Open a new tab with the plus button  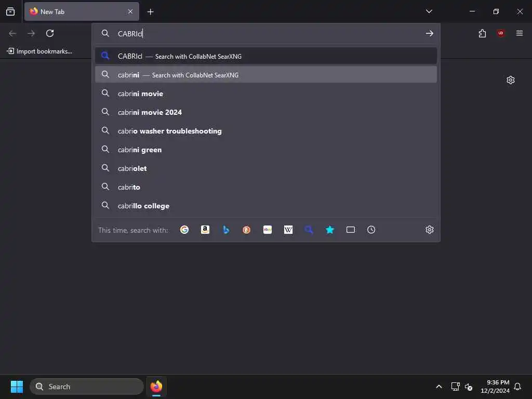click(x=150, y=12)
